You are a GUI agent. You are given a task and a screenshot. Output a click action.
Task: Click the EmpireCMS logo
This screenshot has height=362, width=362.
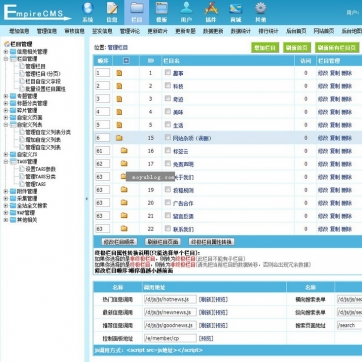[x=37, y=12]
